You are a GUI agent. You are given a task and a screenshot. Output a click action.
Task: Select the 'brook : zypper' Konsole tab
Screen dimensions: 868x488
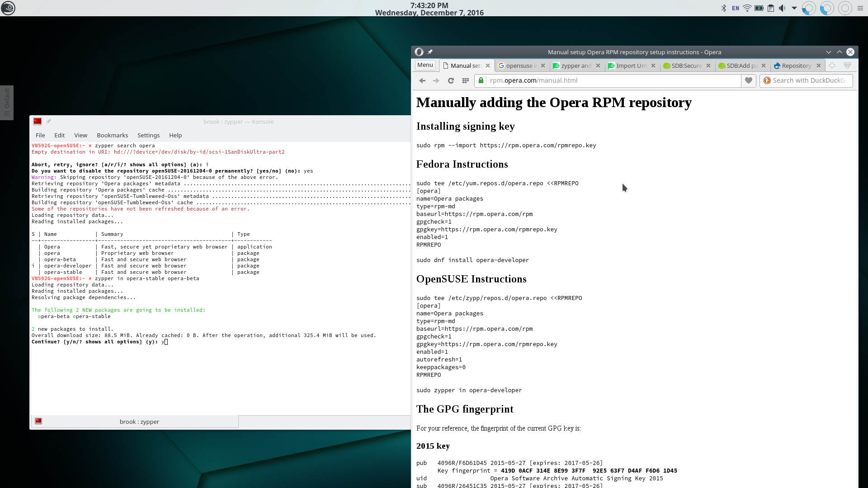(x=135, y=422)
